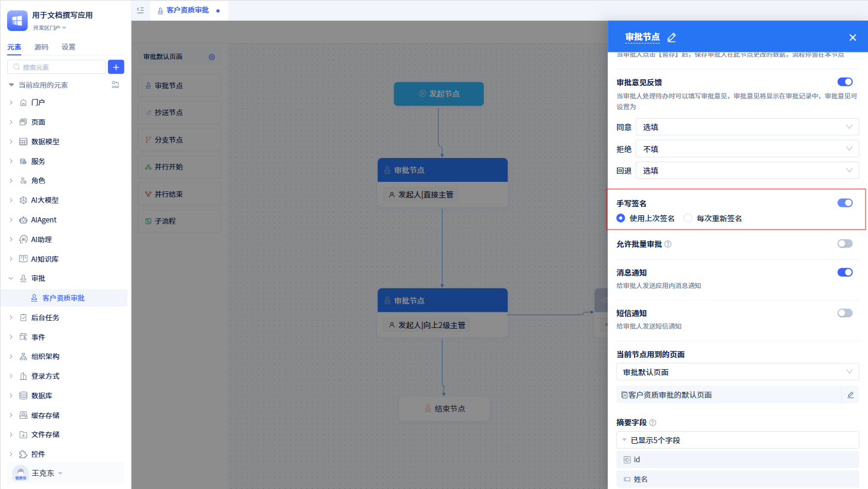Click the 控件 puzzle icon
The image size is (868, 489).
[x=23, y=454]
